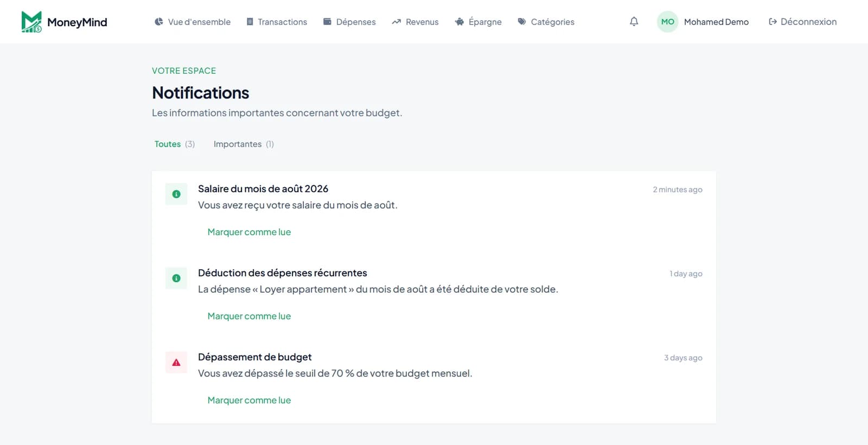Click text 'Vous avez reçu votre salaire'
This screenshot has height=445, width=868.
tap(298, 205)
